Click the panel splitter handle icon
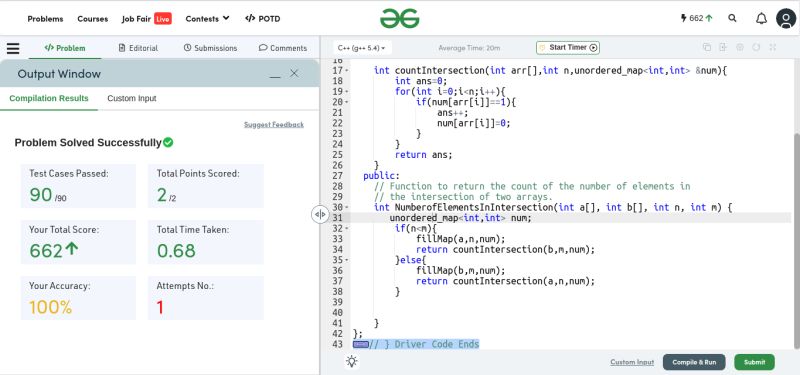 (320, 214)
